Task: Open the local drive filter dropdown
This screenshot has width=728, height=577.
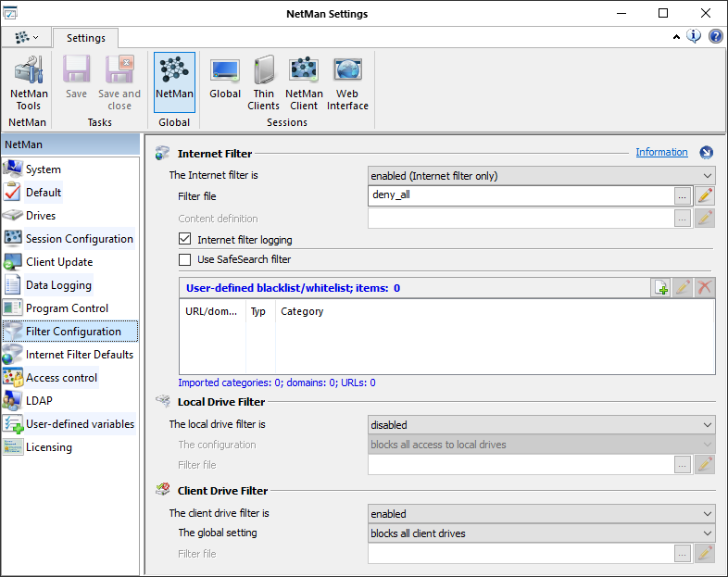Action: point(541,425)
